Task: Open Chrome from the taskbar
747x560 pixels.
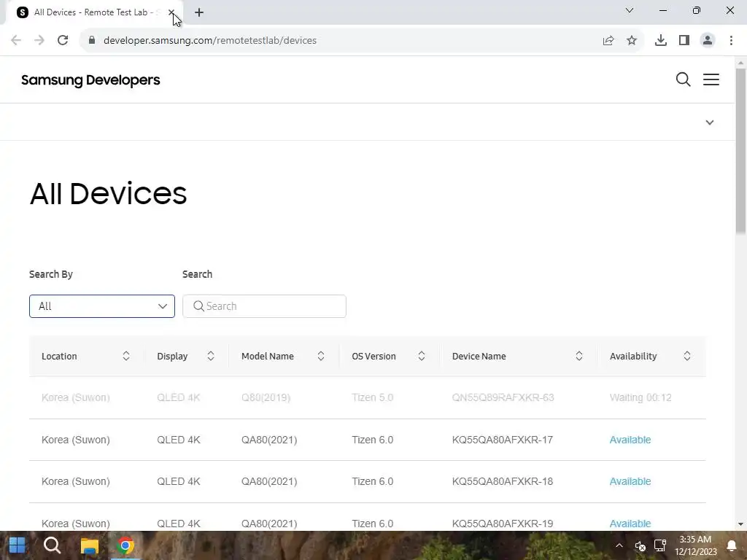Action: (125, 545)
